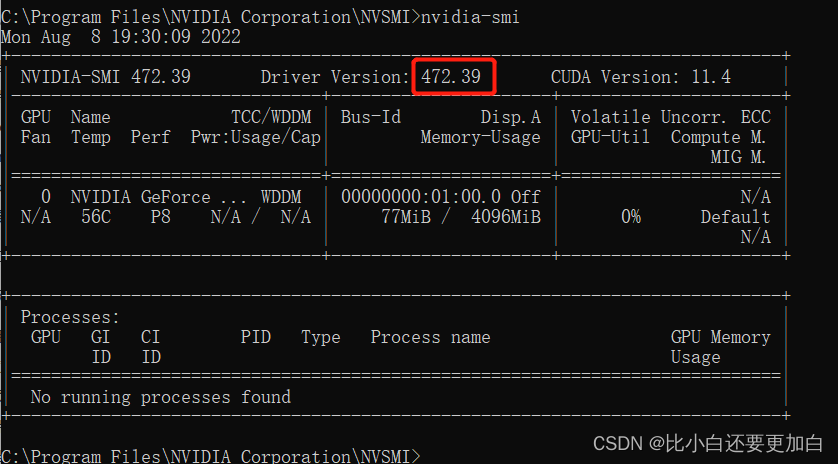Select the CI column header
Image resolution: width=838 pixels, height=464 pixels.
tap(150, 337)
